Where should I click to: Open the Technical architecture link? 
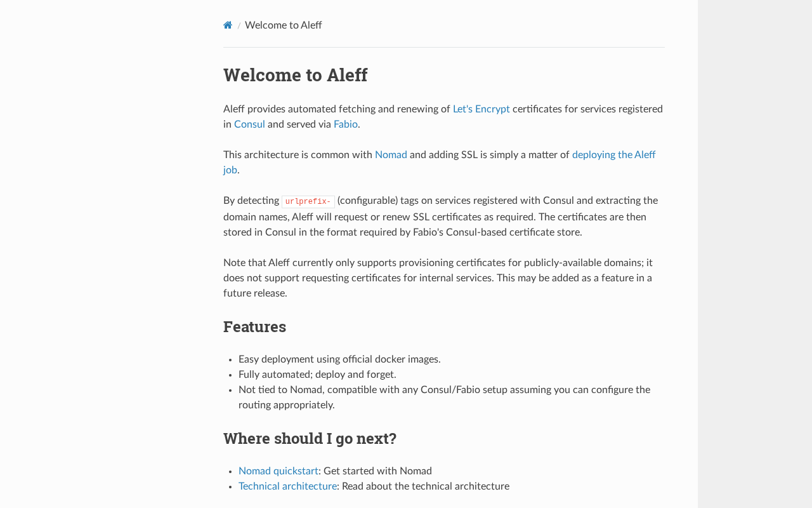point(287,486)
